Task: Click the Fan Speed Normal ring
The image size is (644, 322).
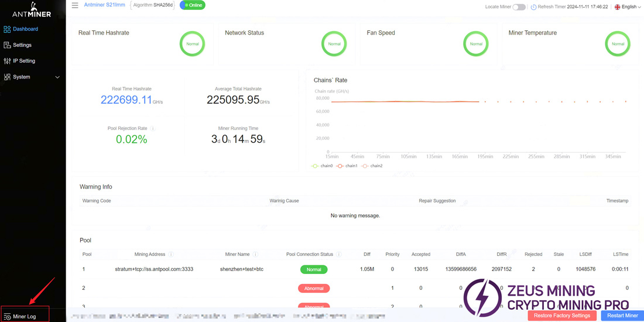Action: tap(476, 43)
